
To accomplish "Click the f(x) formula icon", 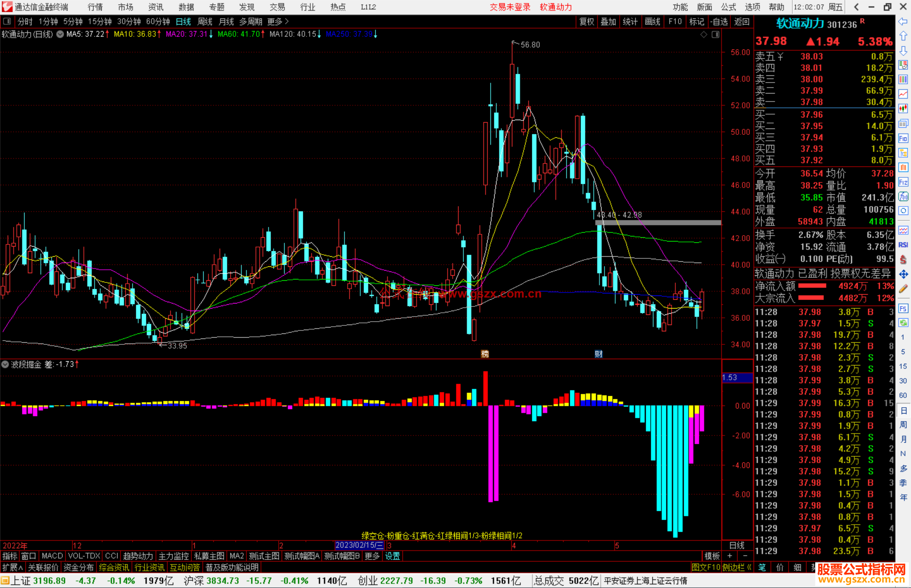I will pos(903,196).
